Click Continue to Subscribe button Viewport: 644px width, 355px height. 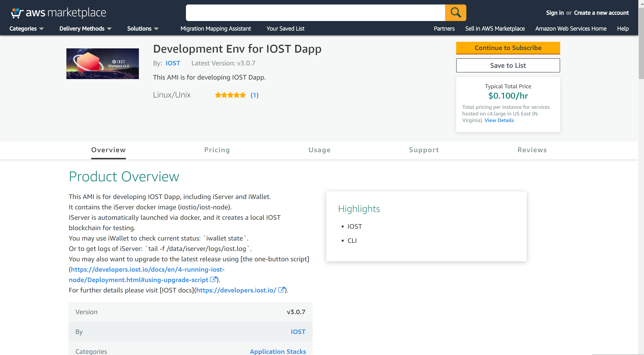point(508,48)
